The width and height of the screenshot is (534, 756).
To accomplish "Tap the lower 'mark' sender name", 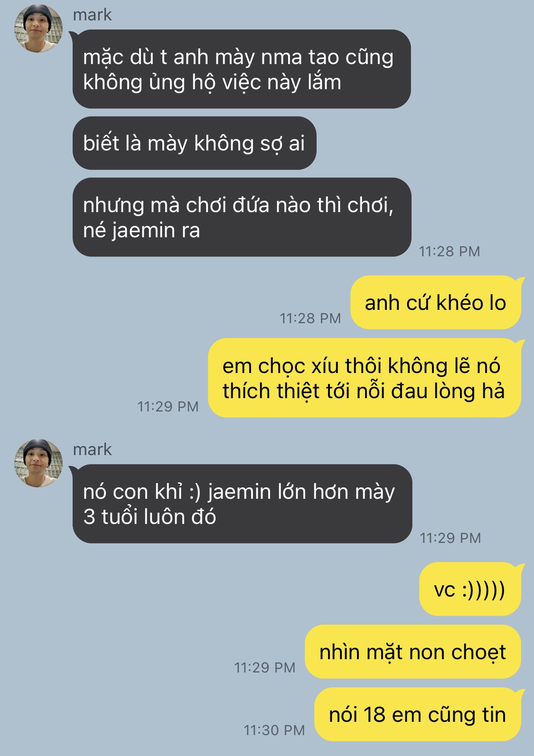I will pyautogui.click(x=92, y=449).
